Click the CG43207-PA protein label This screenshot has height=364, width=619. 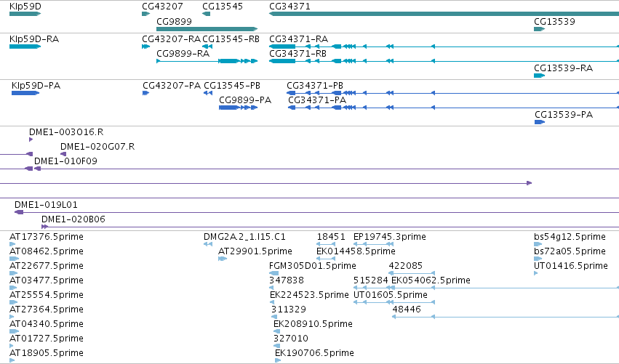click(x=172, y=86)
